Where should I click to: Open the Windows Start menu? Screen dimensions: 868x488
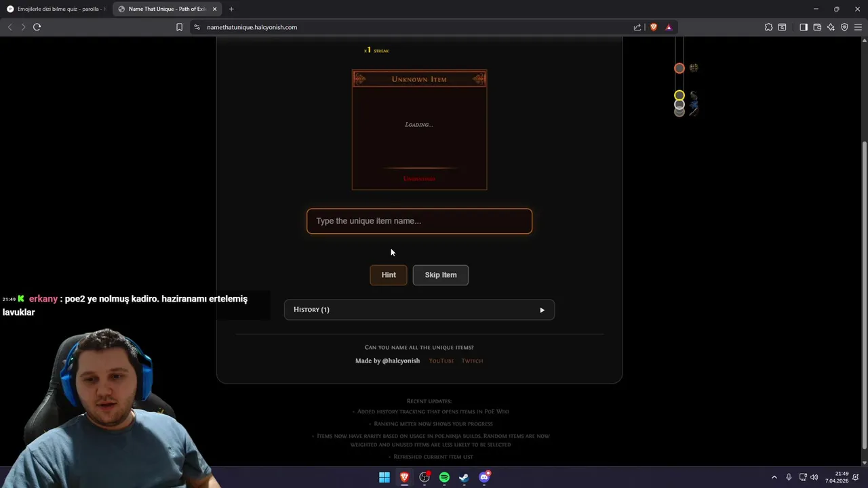click(384, 477)
